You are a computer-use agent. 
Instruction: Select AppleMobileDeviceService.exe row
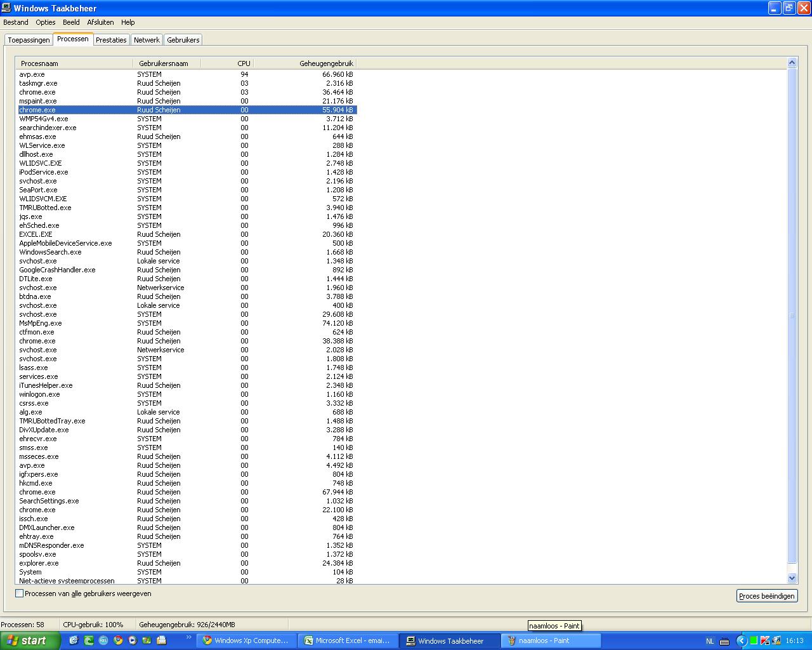(x=187, y=243)
